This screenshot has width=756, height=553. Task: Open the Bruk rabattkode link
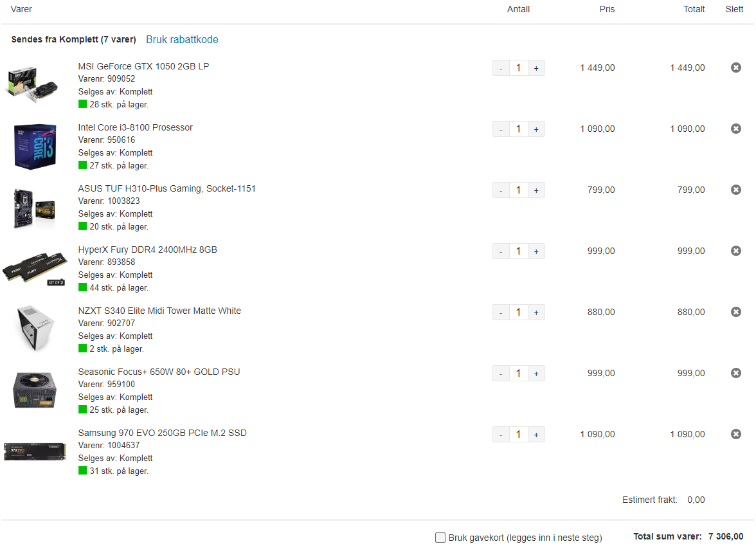(x=182, y=39)
